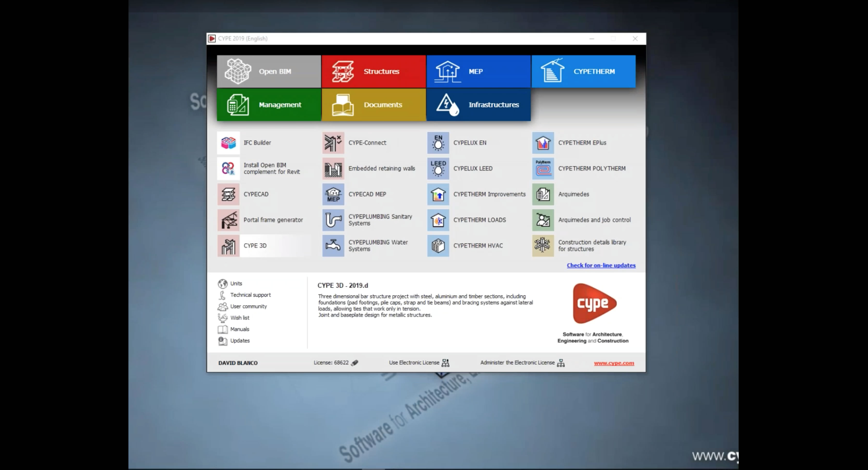Click the CYPE 3D program label
The image size is (868, 470).
[x=255, y=246]
